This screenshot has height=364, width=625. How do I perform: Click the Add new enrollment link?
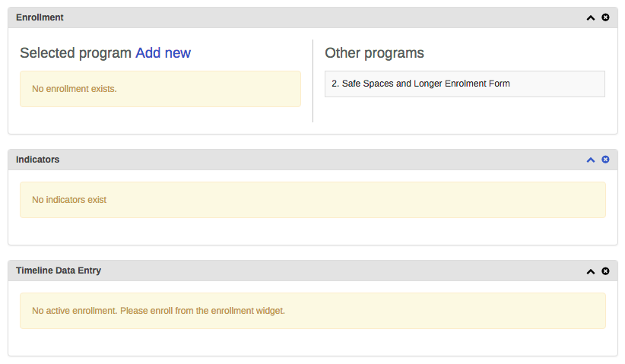coord(163,53)
